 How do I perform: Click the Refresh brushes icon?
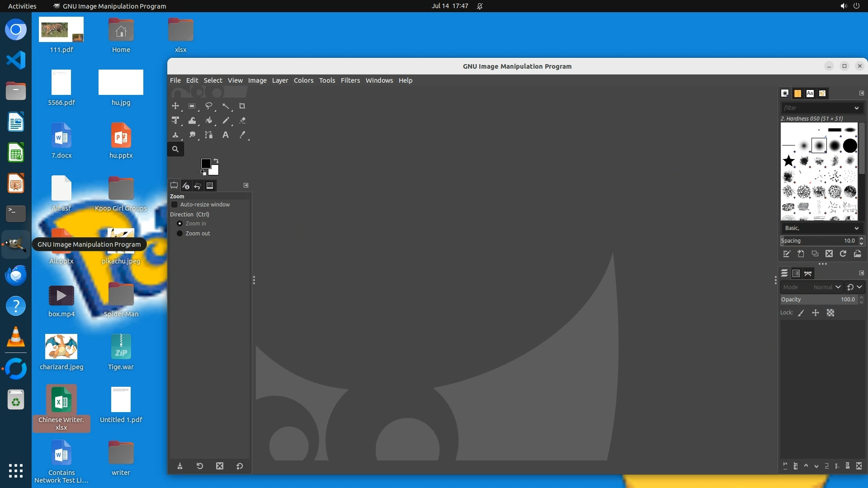click(x=843, y=254)
